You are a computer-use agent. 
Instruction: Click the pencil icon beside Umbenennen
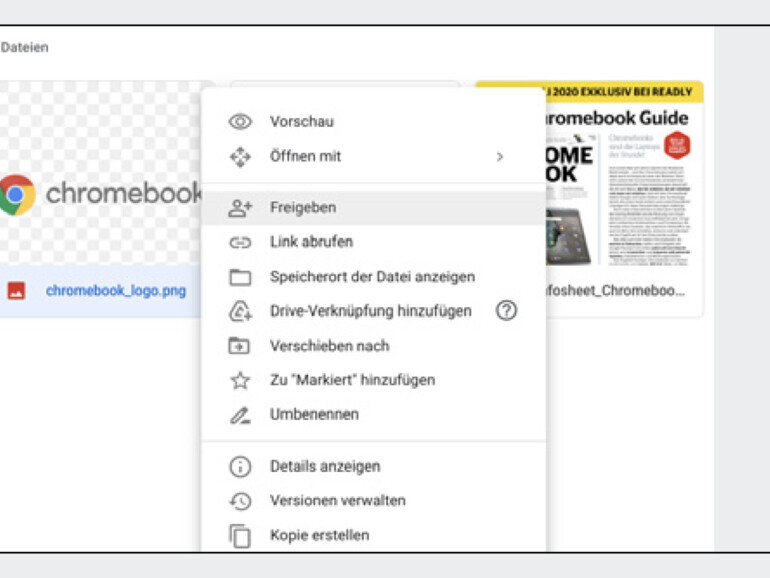pyautogui.click(x=240, y=415)
